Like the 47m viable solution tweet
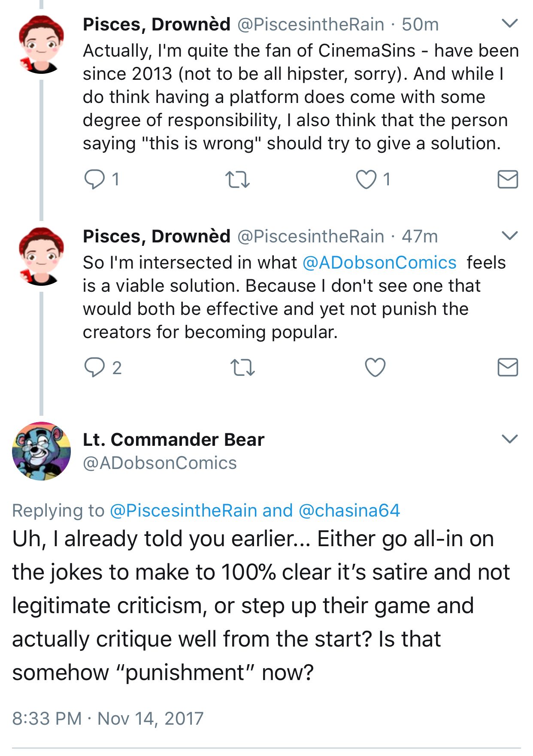Image resolution: width=533 pixels, height=756 pixels. (375, 368)
